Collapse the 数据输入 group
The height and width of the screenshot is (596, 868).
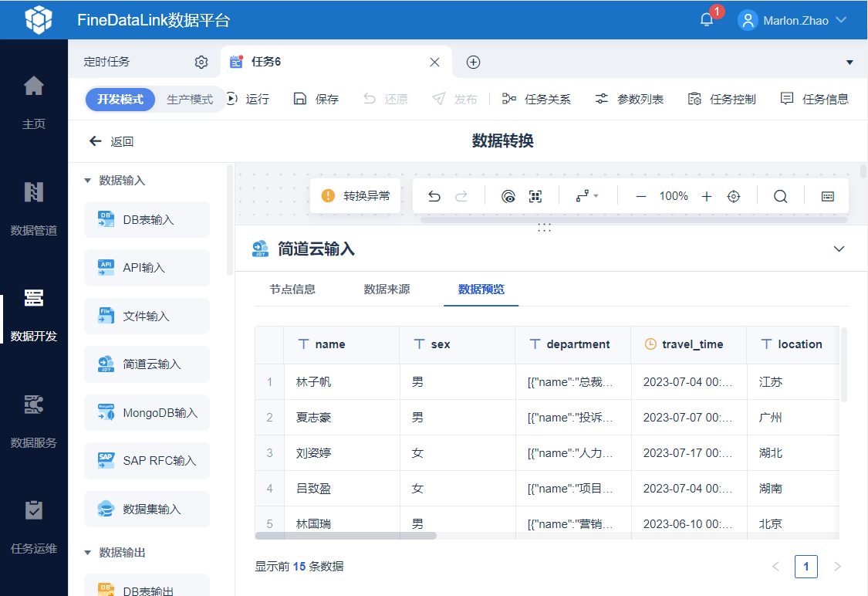click(x=87, y=181)
